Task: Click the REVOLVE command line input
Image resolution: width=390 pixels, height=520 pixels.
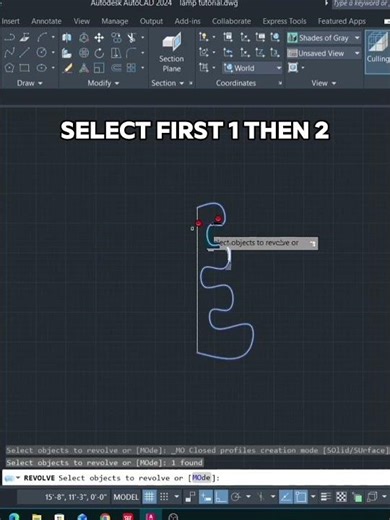Action: click(196, 478)
